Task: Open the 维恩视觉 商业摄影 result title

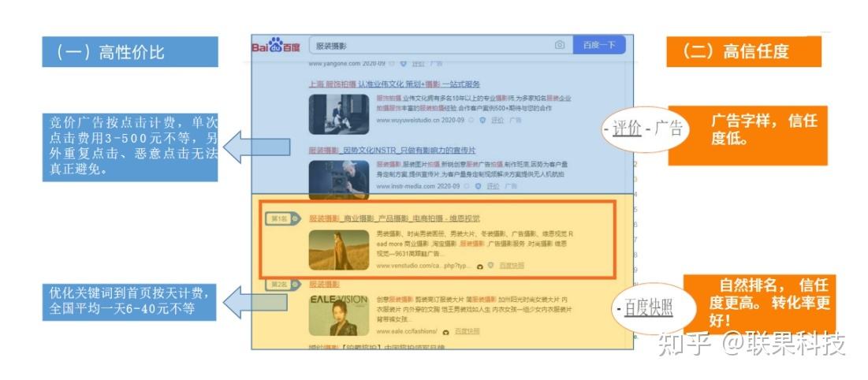Action: click(x=394, y=218)
